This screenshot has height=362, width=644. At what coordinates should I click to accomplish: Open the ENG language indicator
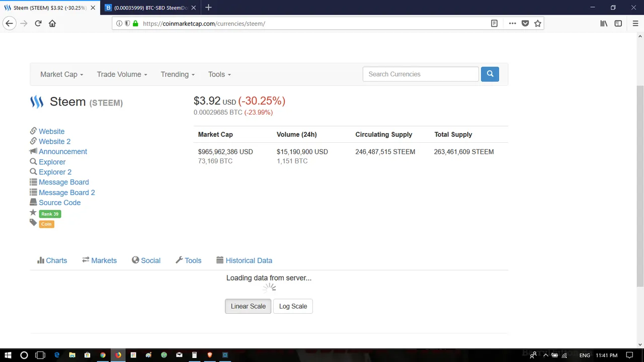click(x=585, y=355)
